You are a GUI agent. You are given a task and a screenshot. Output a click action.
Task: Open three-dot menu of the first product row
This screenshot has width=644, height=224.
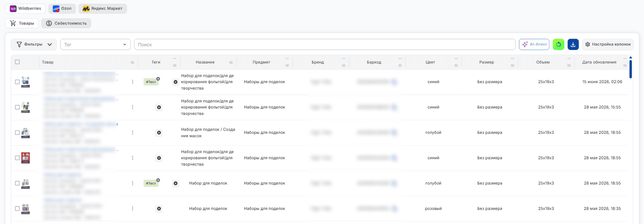point(132,82)
